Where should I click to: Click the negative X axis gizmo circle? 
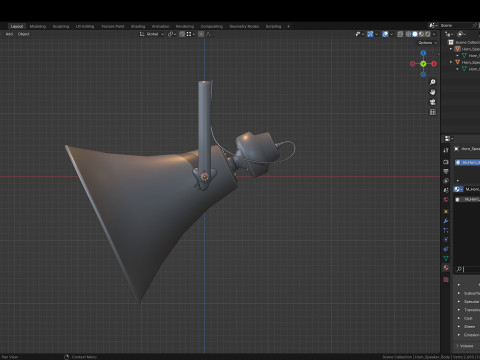coord(412,64)
